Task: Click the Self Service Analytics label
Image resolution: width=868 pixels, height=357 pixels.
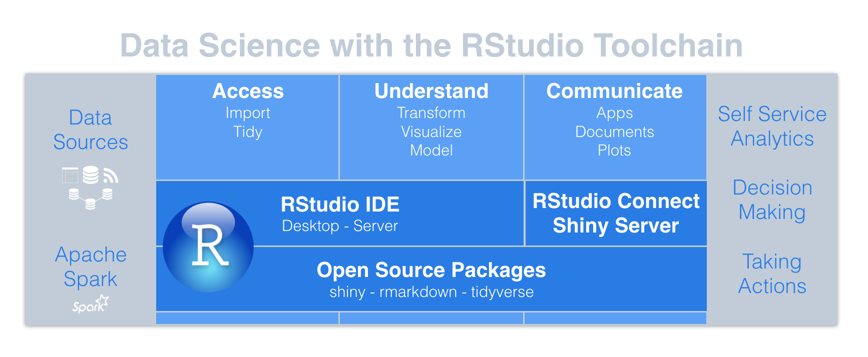Action: [772, 126]
